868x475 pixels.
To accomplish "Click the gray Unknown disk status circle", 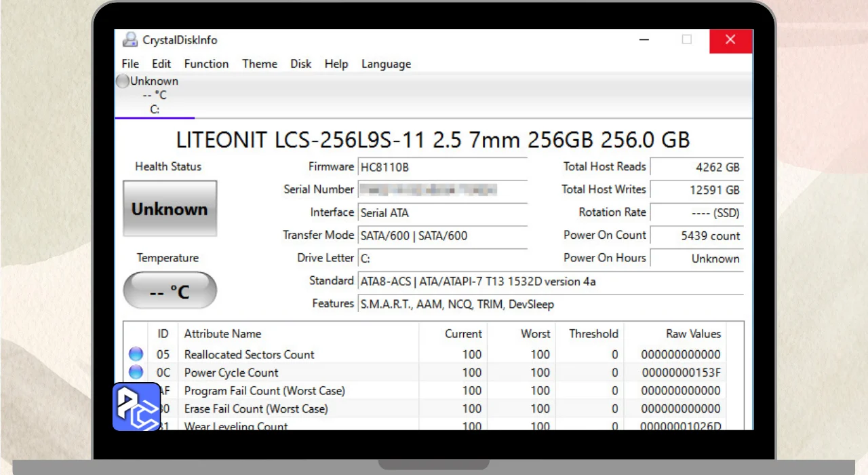I will point(122,81).
